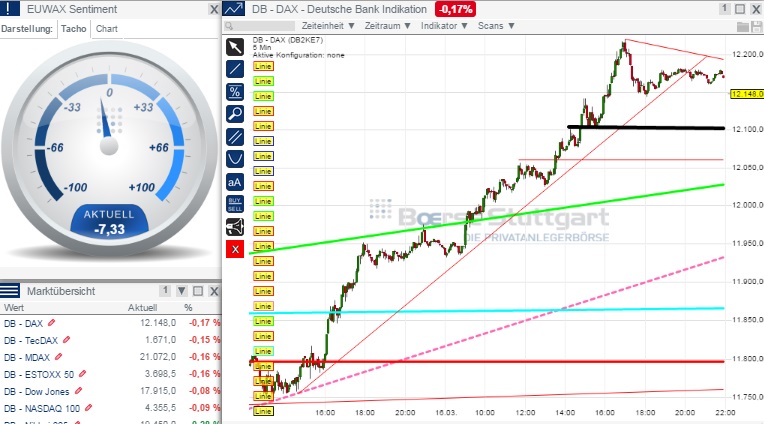Select the parallel channel lines tool
The height and width of the screenshot is (424, 764).
point(235,137)
